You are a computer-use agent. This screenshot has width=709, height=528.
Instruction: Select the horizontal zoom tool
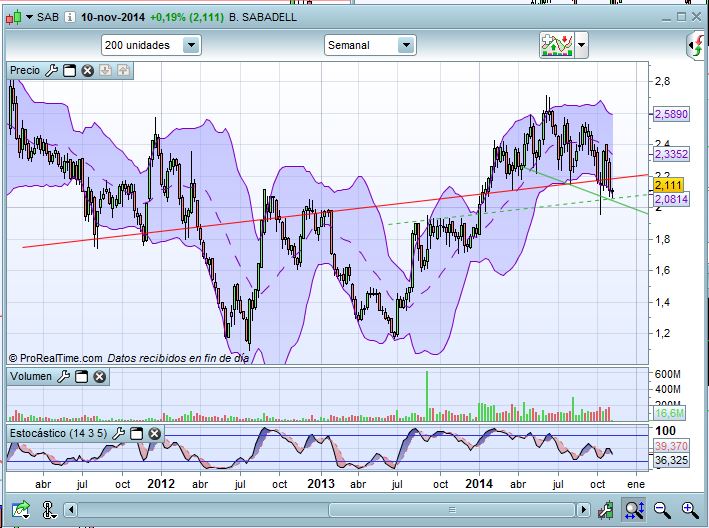pyautogui.click(x=633, y=510)
